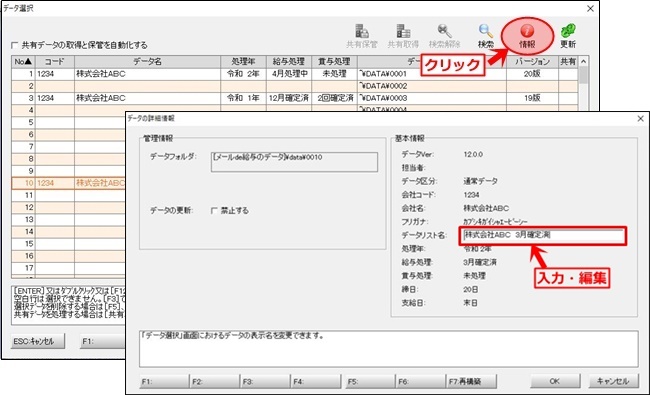The width and height of the screenshot is (650, 395).
Task: Select row 5 number cell
Action: 24,123
